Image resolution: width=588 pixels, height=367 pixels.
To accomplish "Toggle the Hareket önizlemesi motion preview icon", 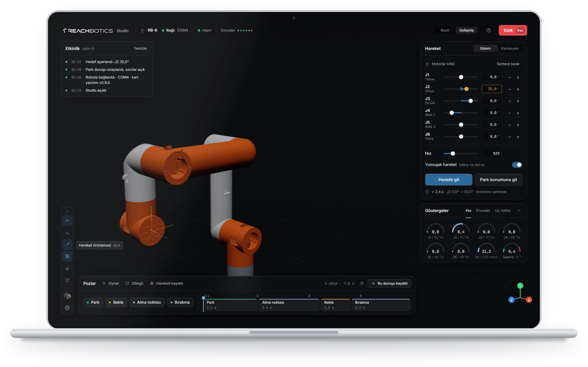I will pyautogui.click(x=67, y=244).
